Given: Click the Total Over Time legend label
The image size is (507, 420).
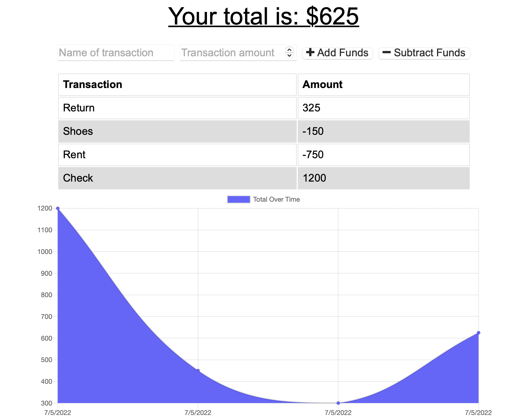Looking at the screenshot, I should click(x=276, y=199).
